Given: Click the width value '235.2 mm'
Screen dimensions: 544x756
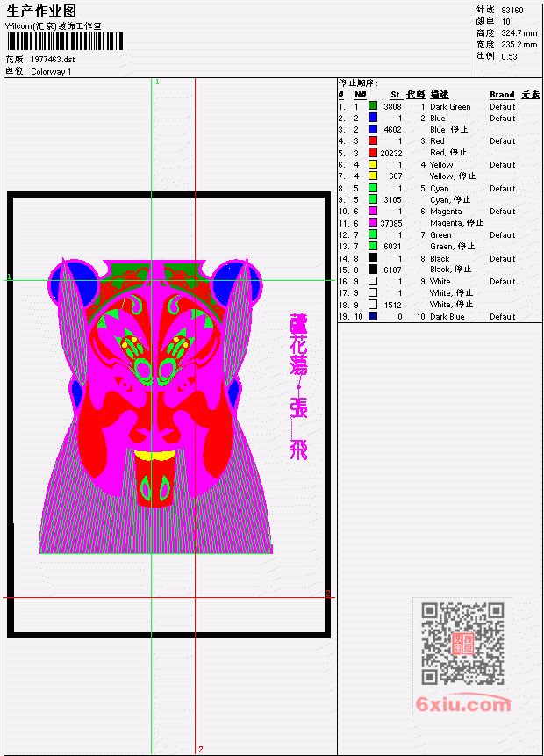Looking at the screenshot, I should 519,45.
